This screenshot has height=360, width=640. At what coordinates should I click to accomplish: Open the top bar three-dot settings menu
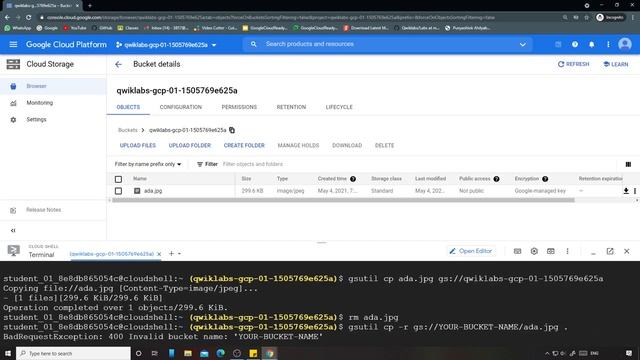tap(608, 44)
